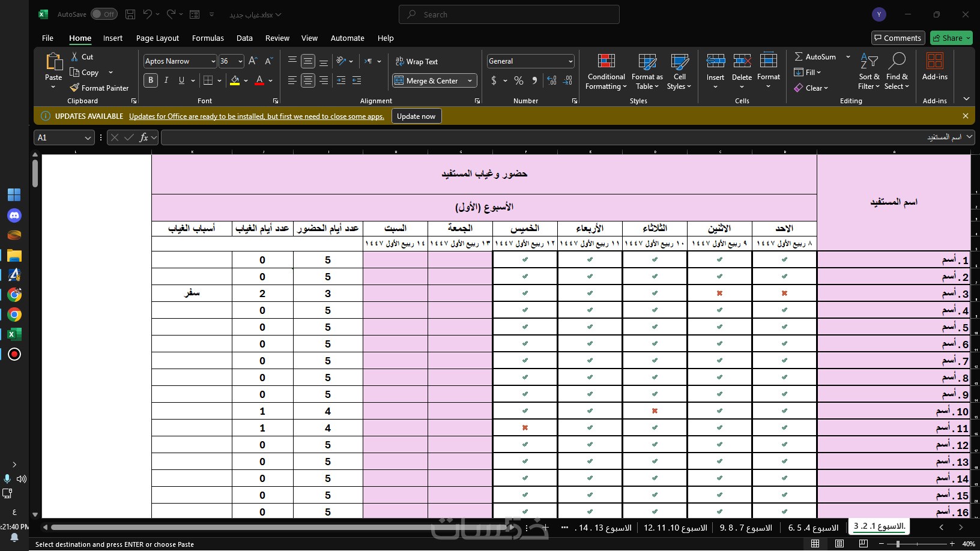
Task: Apply the red Font Color
Action: (x=259, y=80)
